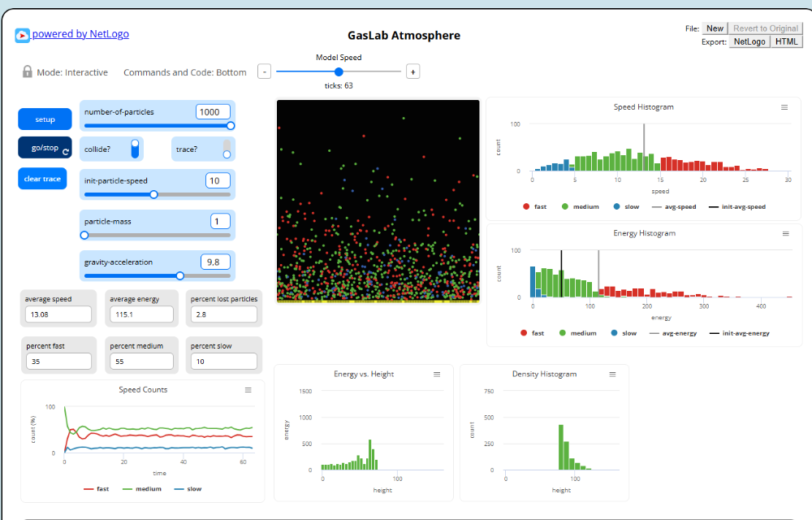Export the model as HTML
The width and height of the screenshot is (812, 520).
click(786, 41)
